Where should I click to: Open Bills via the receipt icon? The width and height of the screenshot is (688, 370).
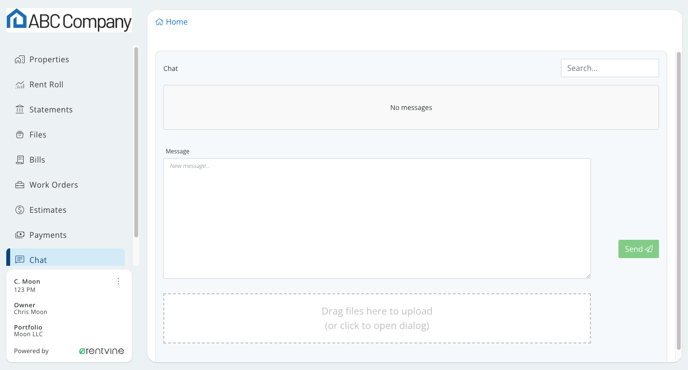(x=20, y=159)
